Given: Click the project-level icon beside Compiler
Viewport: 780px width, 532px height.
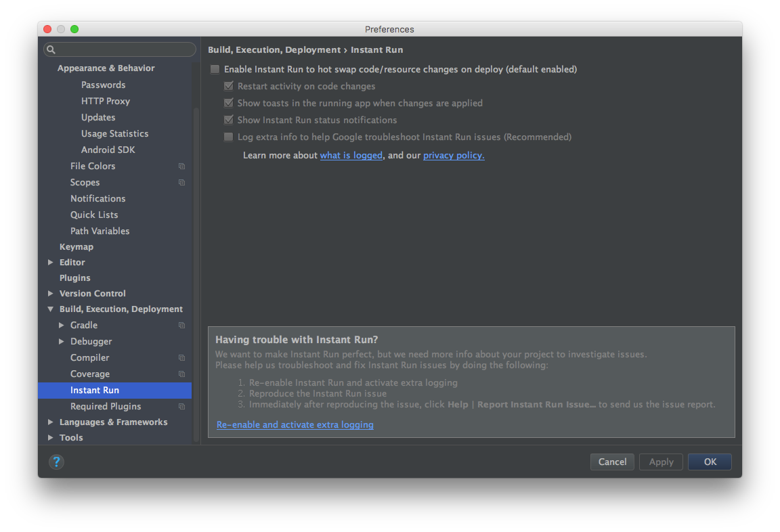Looking at the screenshot, I should tap(181, 357).
